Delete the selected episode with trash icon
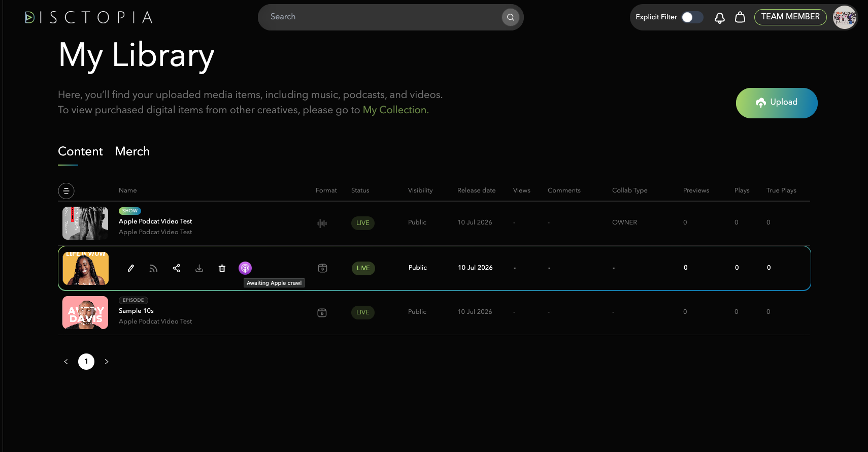This screenshot has width=868, height=452. (222, 268)
